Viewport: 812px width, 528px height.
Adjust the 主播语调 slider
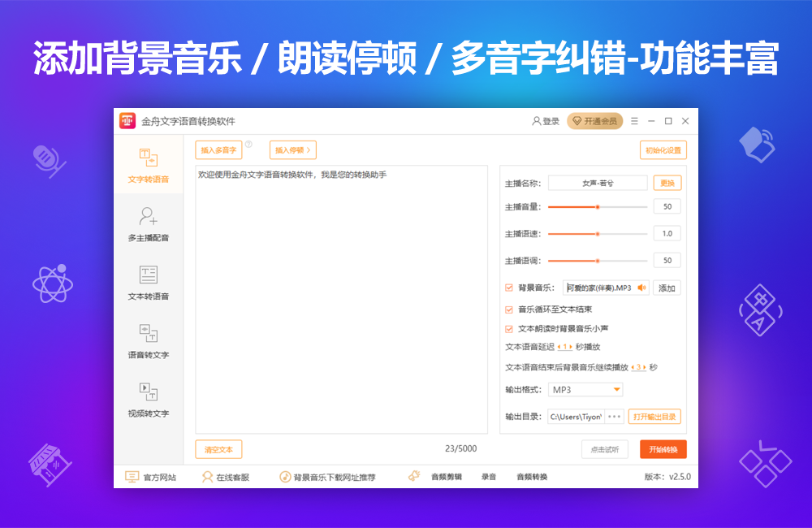point(598,261)
